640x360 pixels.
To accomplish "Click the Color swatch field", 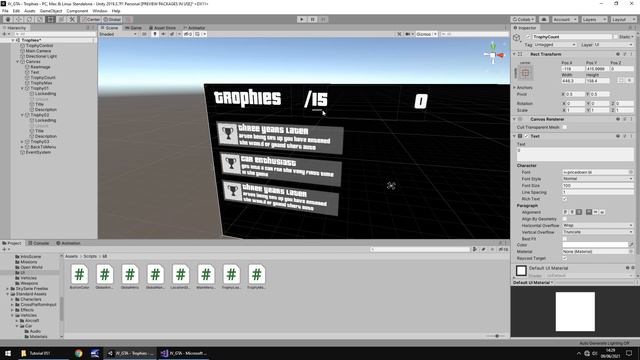I will click(x=595, y=245).
